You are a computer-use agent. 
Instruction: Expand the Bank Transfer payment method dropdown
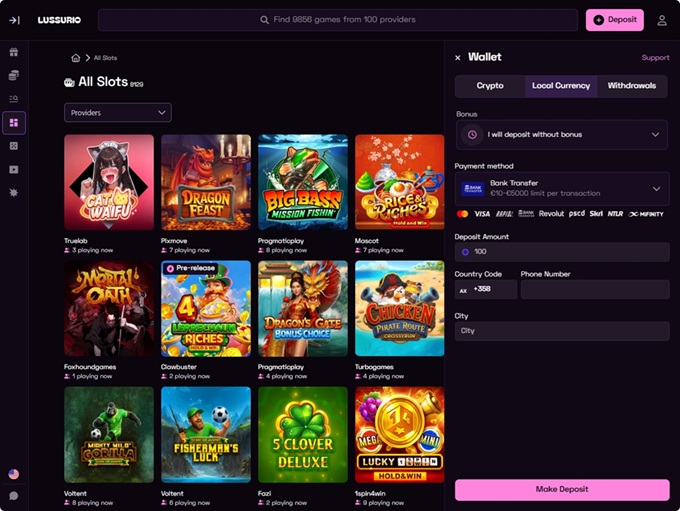coord(562,189)
